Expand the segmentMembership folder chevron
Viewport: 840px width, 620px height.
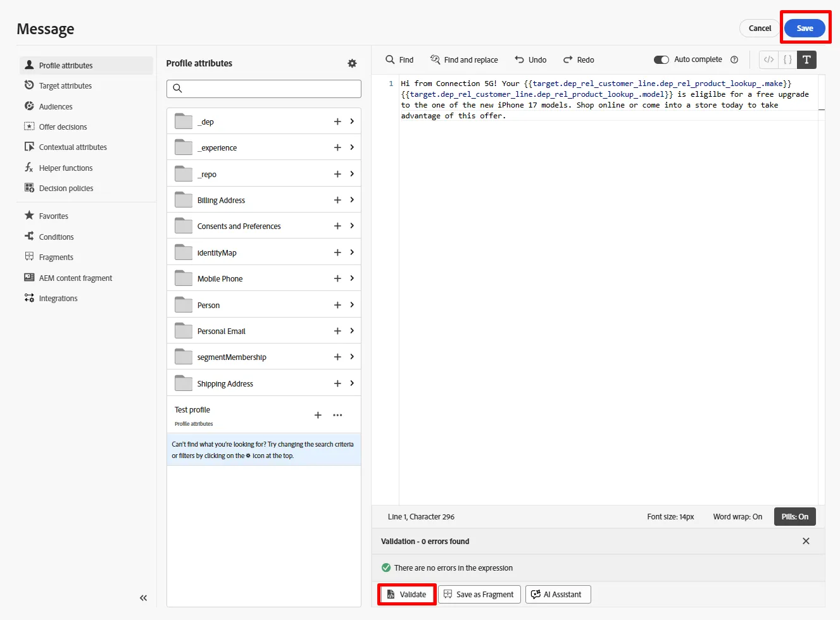[x=352, y=357]
